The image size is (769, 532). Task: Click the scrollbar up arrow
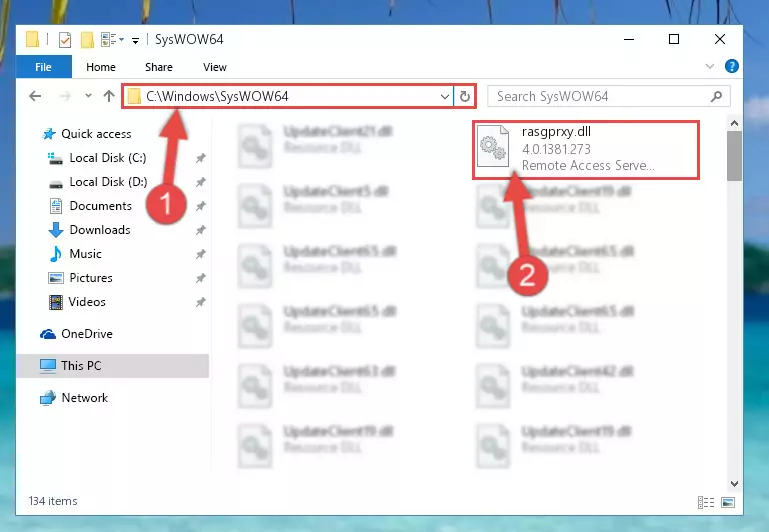(734, 123)
